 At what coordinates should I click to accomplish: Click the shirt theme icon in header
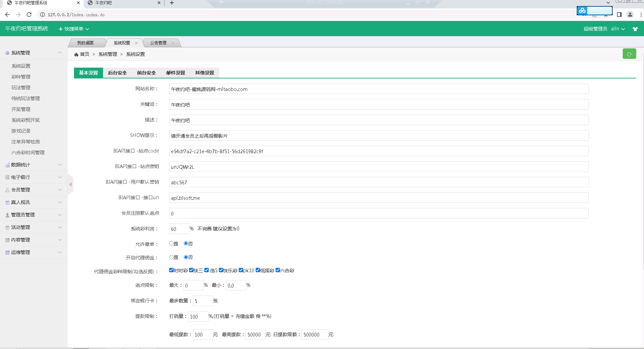(635, 29)
